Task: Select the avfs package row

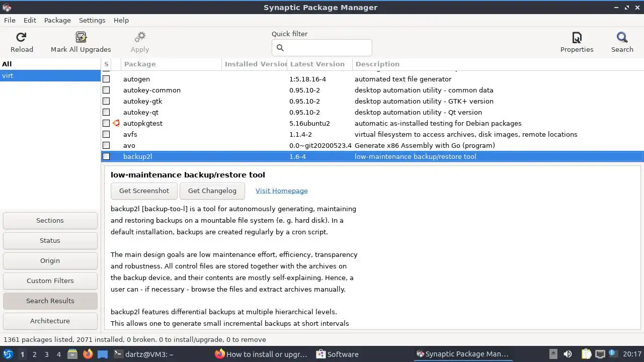Action: point(372,134)
